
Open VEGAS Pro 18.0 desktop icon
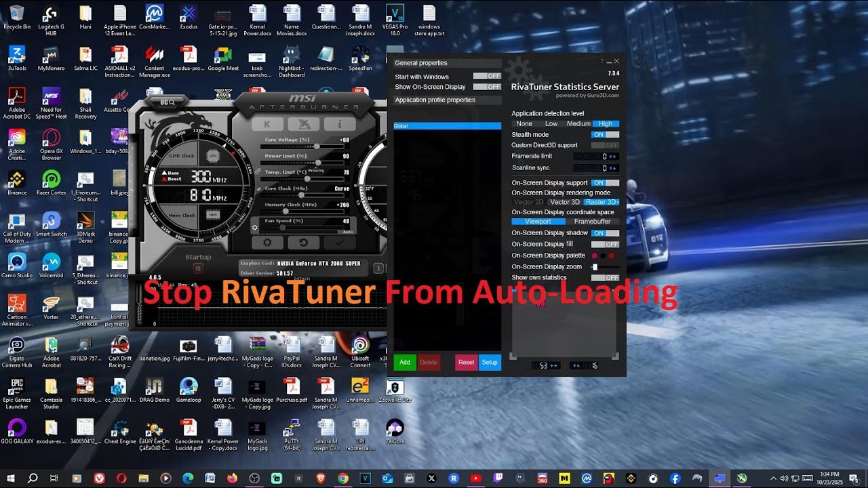pyautogui.click(x=395, y=20)
